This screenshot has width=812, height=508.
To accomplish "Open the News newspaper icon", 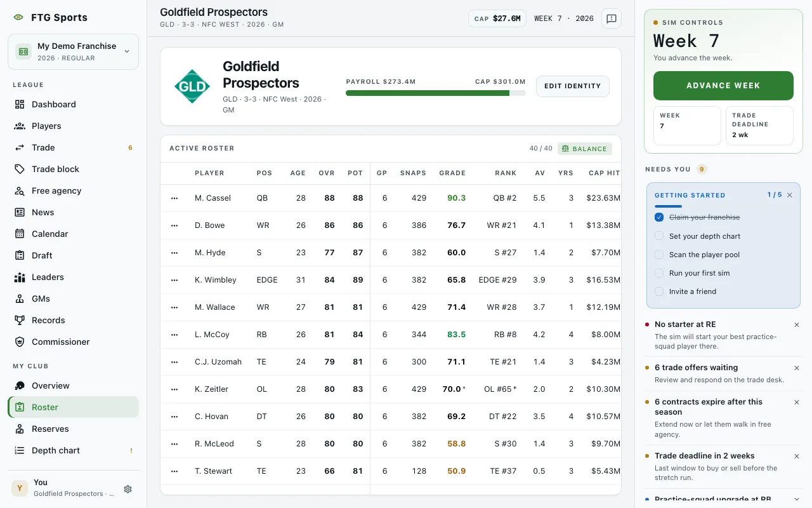I will coord(20,212).
